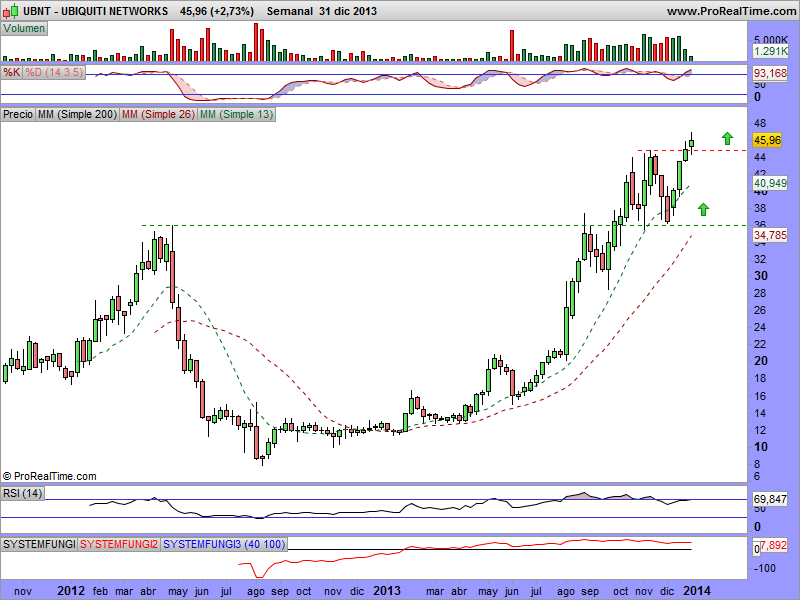Click the 2012 year label on the time axis
Image resolution: width=800 pixels, height=600 pixels.
click(70, 590)
